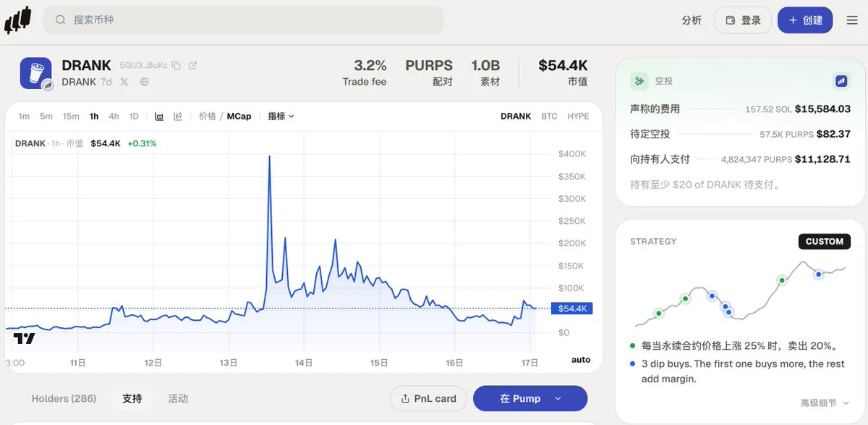Open the site logo home link
The image size is (868, 425).
click(18, 20)
